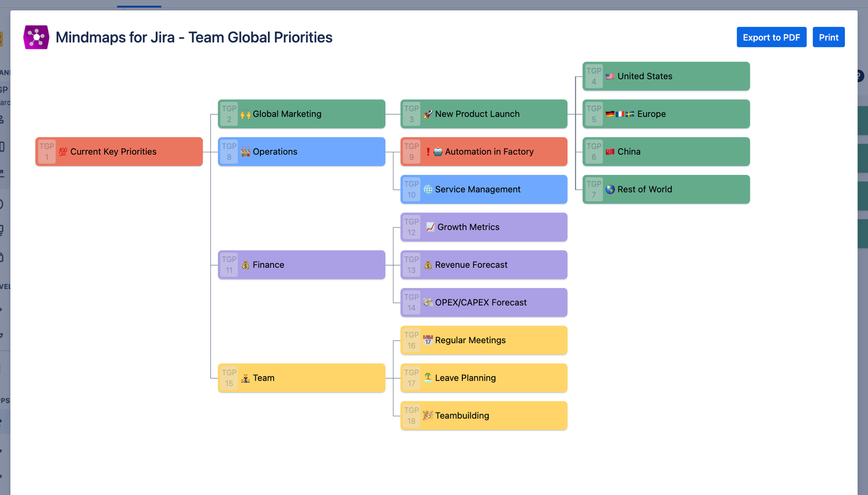Click the TGP 8 issue key badge
Viewport: 868px width, 495px height.
coord(229,152)
